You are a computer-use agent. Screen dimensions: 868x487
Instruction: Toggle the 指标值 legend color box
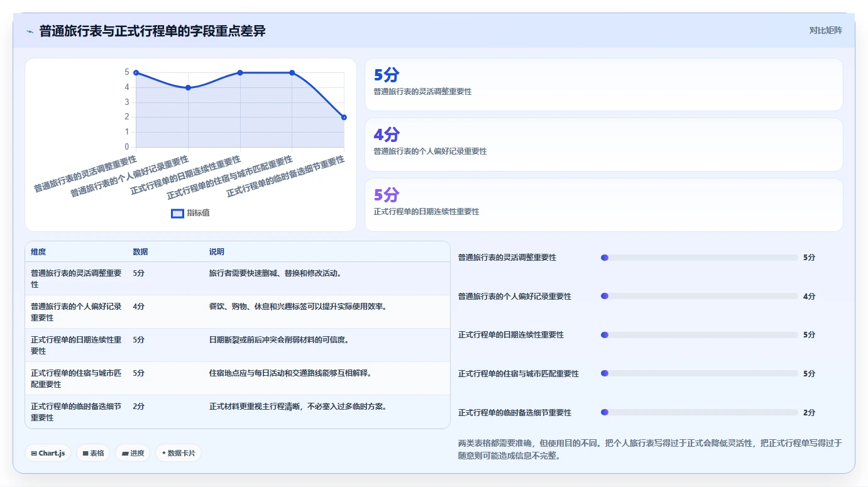178,213
